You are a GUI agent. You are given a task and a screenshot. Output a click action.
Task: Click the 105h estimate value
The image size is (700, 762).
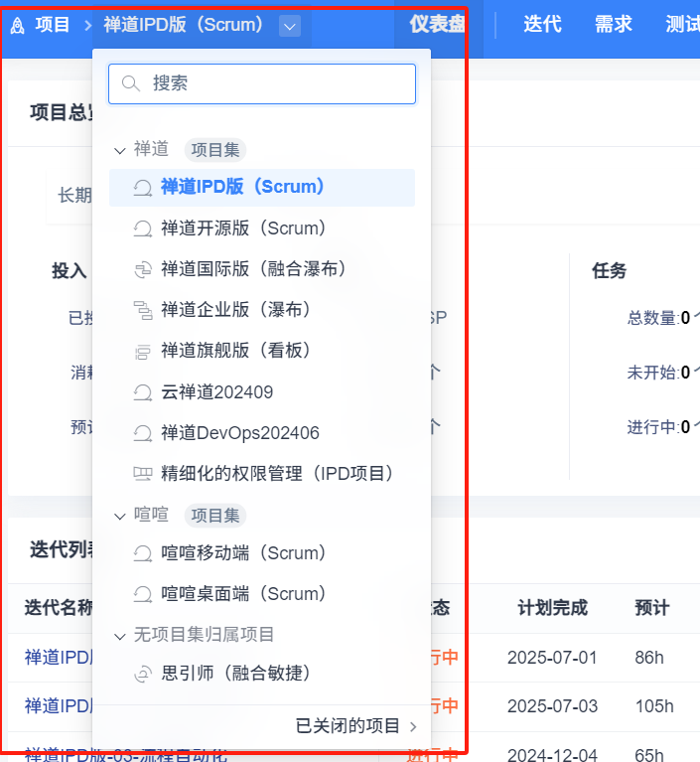pos(654,706)
